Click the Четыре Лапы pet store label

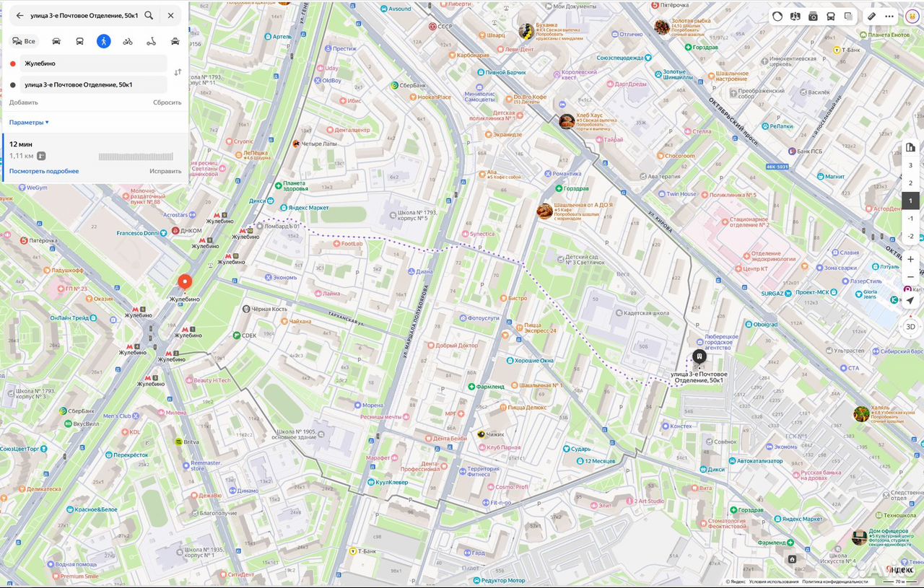(x=315, y=144)
